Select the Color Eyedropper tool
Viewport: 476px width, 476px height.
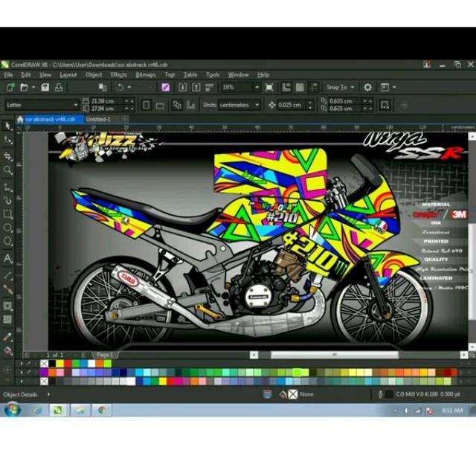7,337
